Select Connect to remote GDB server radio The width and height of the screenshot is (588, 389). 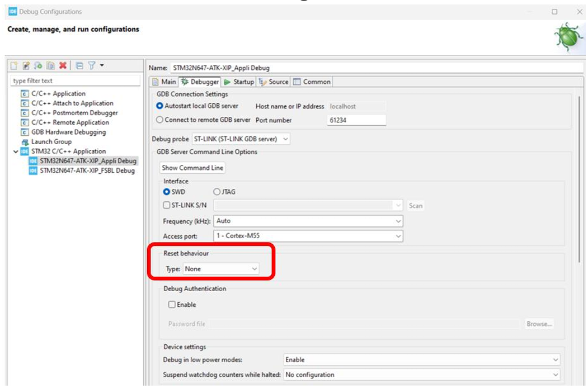coord(160,120)
